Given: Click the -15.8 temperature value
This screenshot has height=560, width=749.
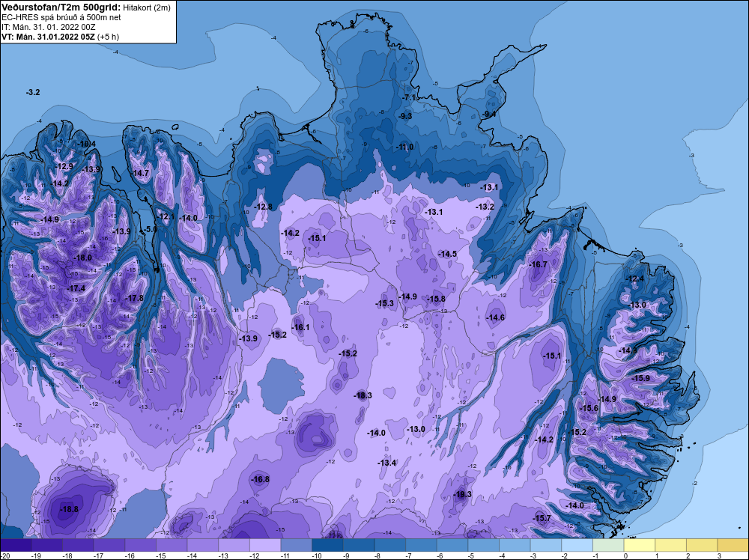Looking at the screenshot, I should pos(436,299).
